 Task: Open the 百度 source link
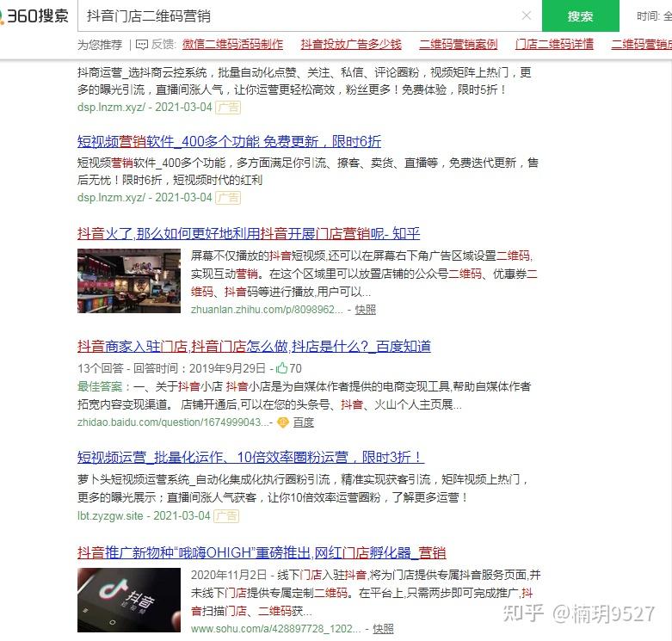(304, 422)
